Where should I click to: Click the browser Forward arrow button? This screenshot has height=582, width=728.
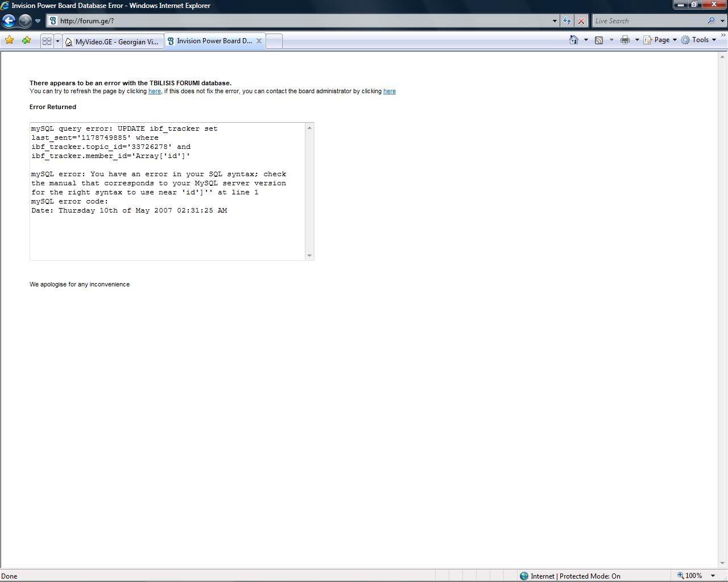tap(25, 21)
